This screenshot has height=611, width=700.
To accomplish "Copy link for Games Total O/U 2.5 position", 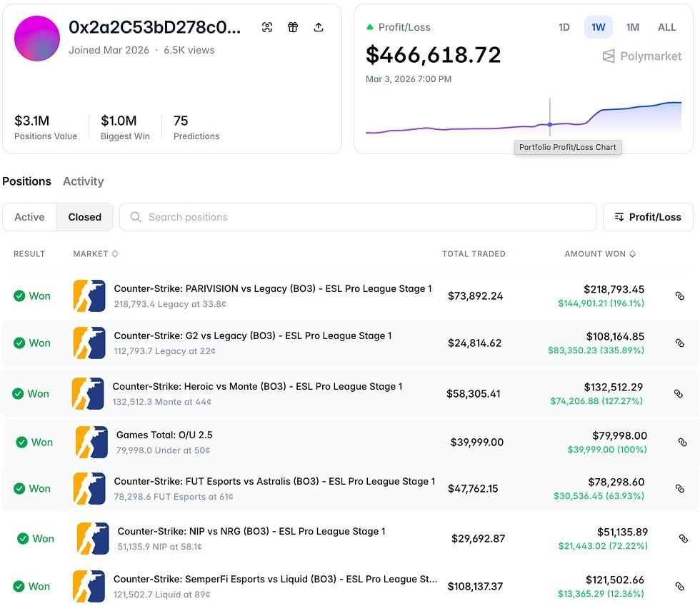I will click(x=682, y=442).
